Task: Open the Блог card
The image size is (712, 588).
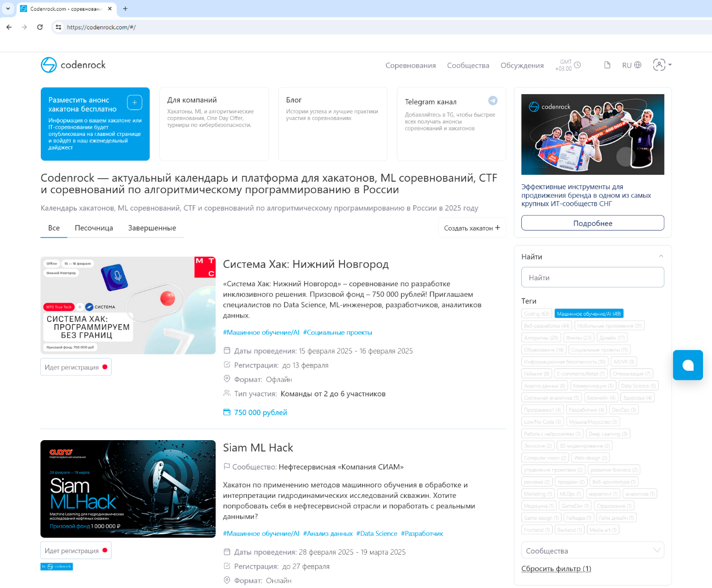Action: click(333, 124)
